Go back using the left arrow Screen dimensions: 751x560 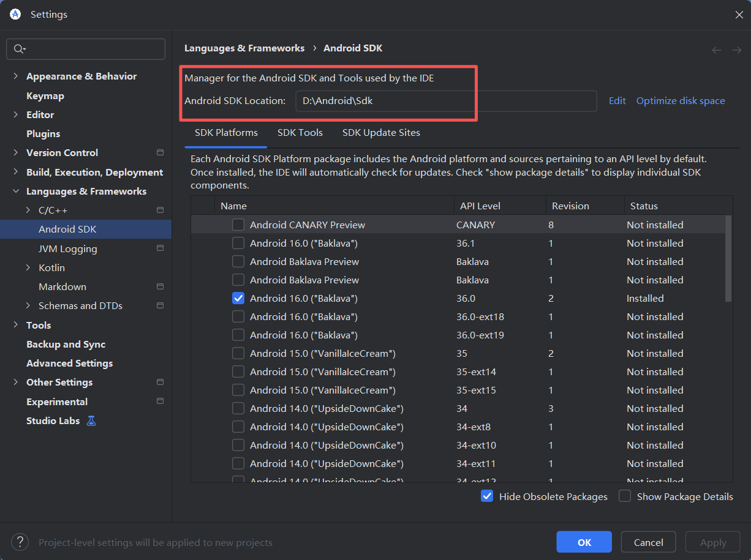click(x=716, y=50)
